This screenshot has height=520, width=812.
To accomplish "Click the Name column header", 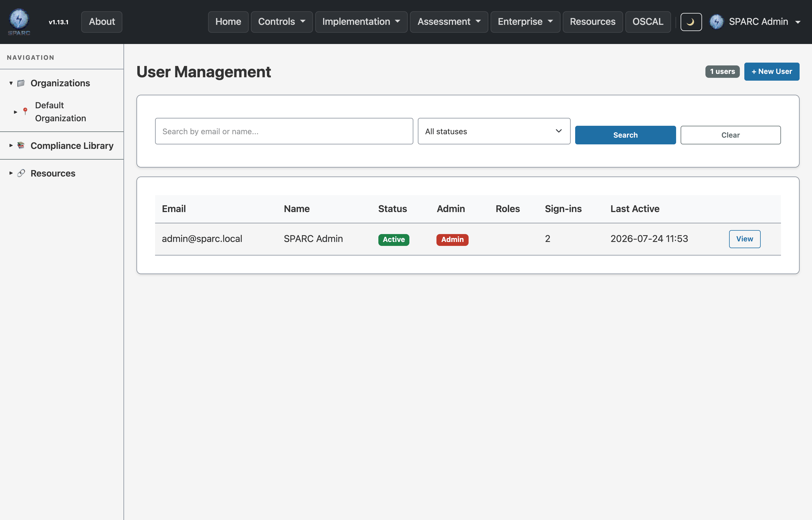I will tap(296, 209).
